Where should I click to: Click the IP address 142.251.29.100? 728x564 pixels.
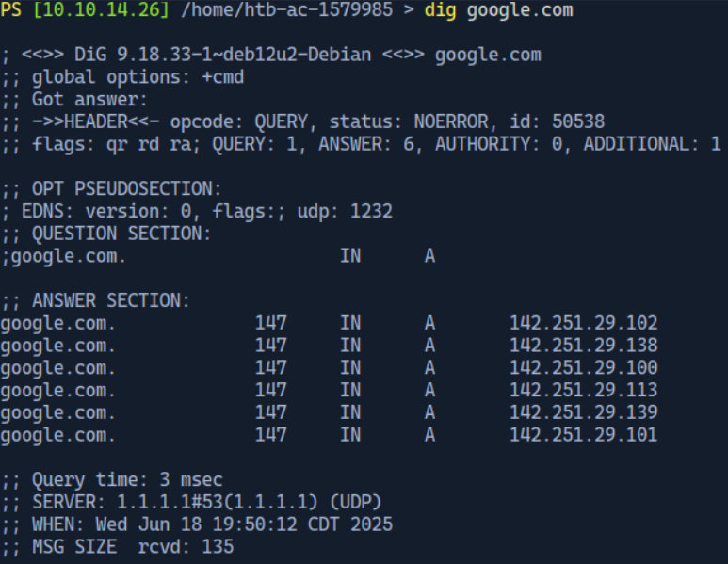point(583,368)
